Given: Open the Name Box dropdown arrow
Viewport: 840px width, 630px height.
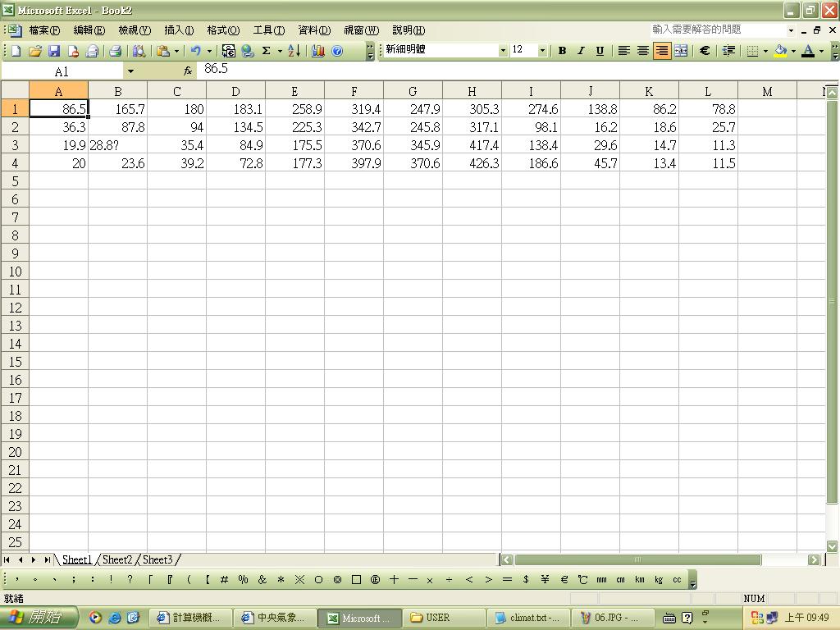Looking at the screenshot, I should click(x=130, y=71).
